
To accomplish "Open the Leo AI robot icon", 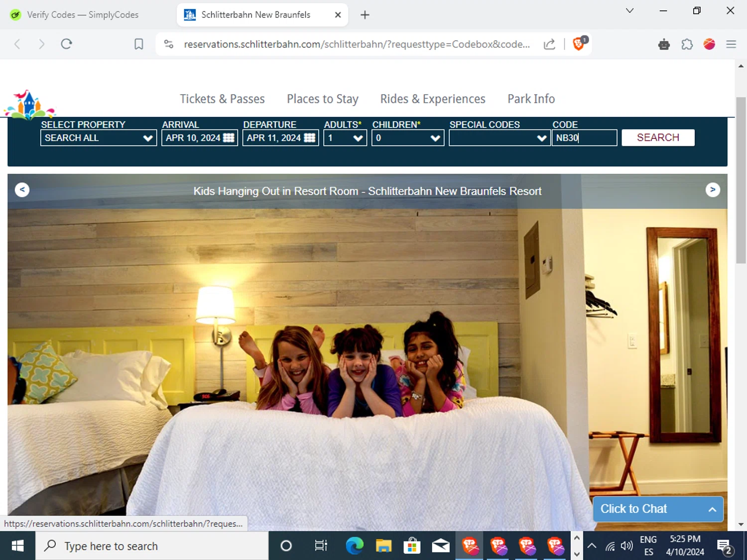I will coord(664,45).
